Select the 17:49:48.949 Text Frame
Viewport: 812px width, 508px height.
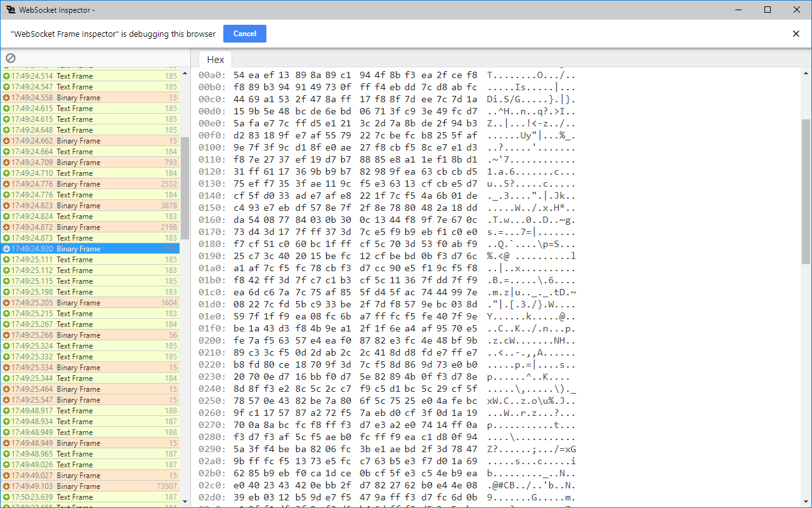point(90,432)
